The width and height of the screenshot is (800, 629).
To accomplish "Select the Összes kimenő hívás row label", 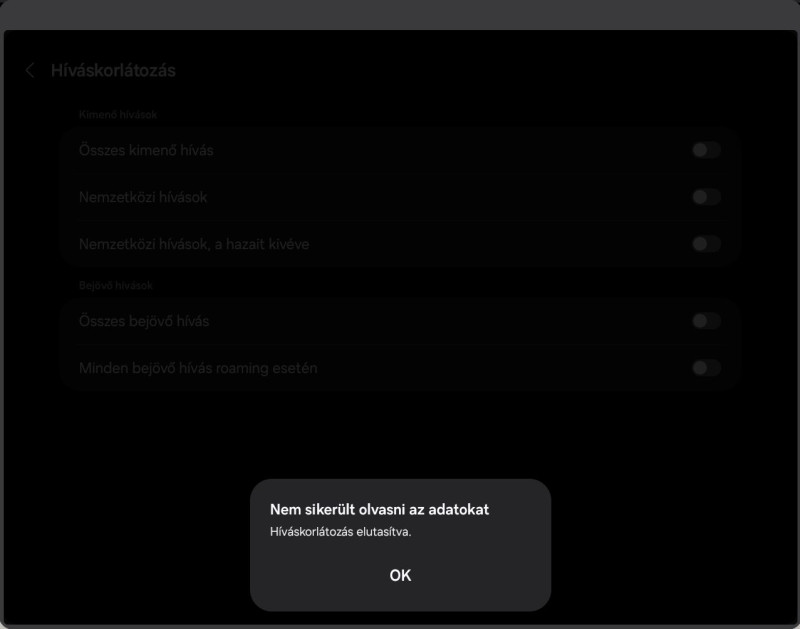I will pos(146,150).
